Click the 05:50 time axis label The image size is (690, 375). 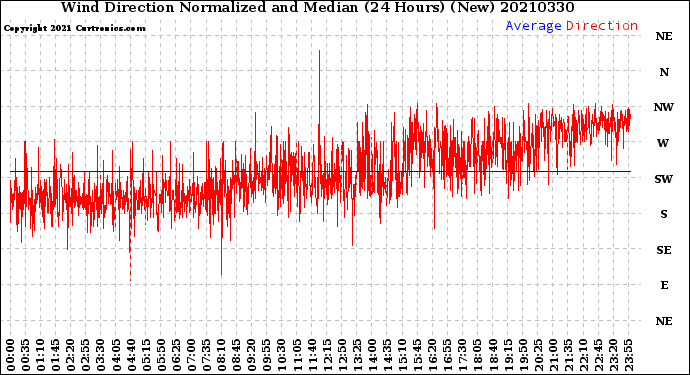point(161,355)
